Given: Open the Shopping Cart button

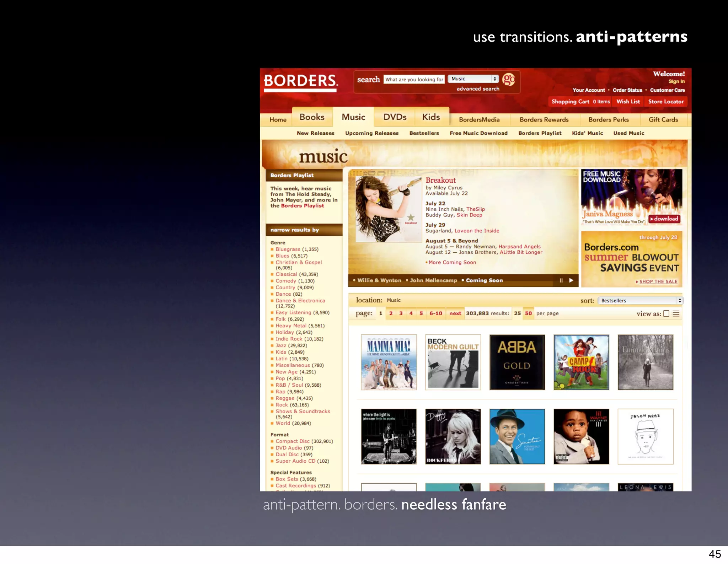Looking at the screenshot, I should tap(580, 102).
